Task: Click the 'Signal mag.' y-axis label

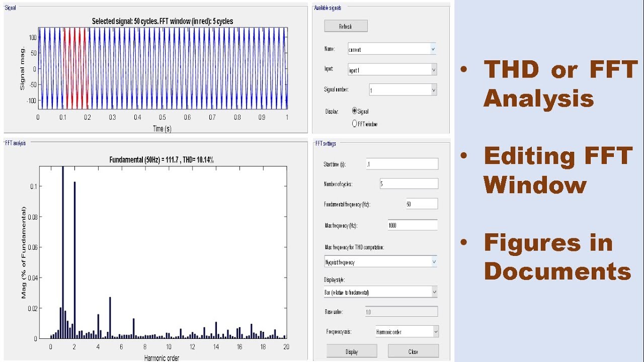Action: tap(22, 68)
